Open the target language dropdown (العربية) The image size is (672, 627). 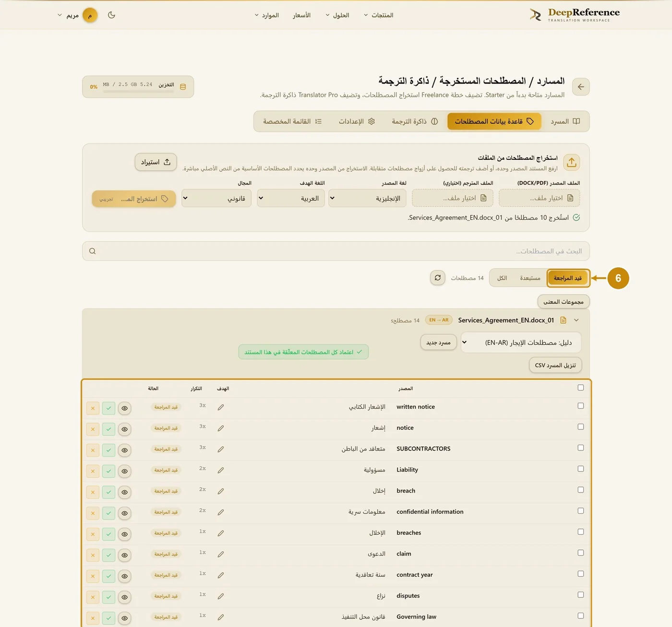coord(291,198)
